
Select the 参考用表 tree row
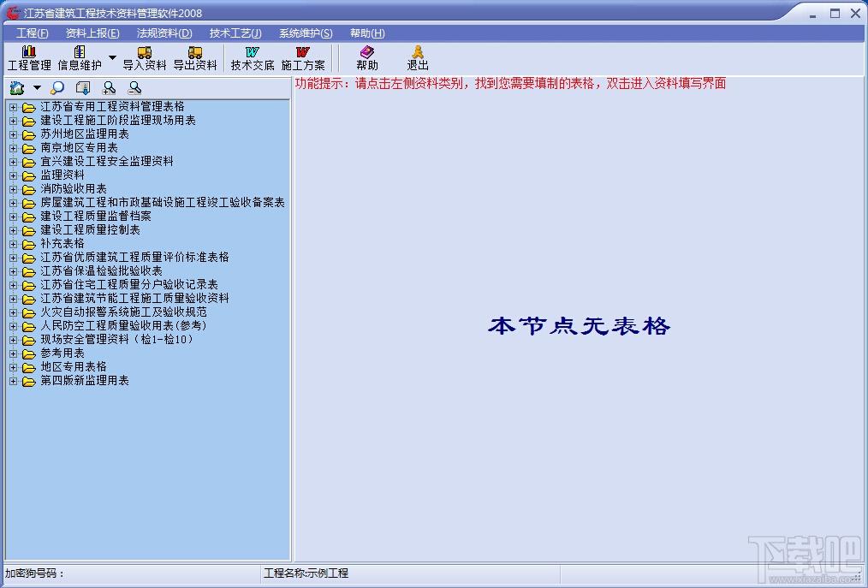point(62,353)
